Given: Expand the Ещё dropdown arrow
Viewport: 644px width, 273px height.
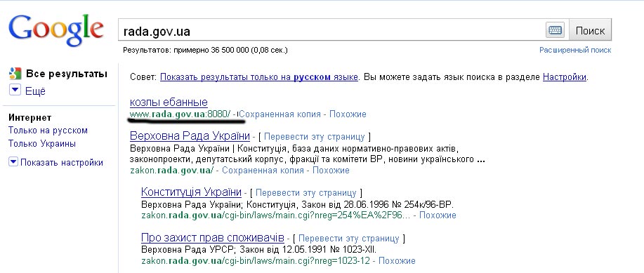Looking at the screenshot, I should 15,91.
